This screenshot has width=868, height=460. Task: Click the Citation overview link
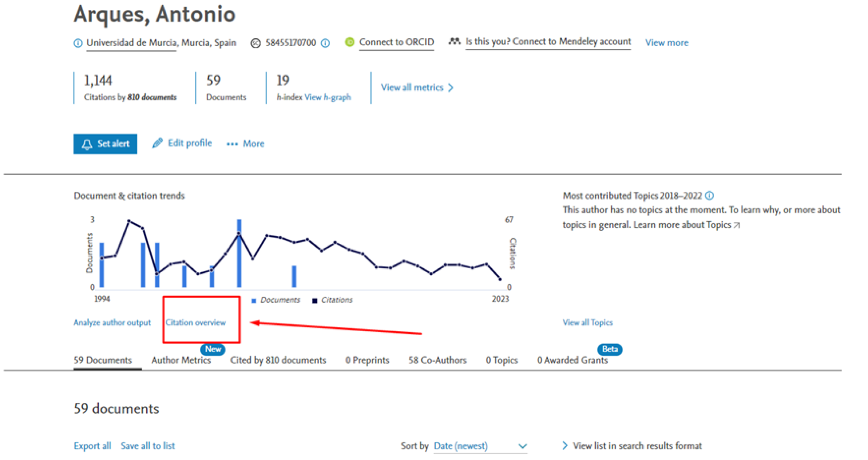coord(195,323)
